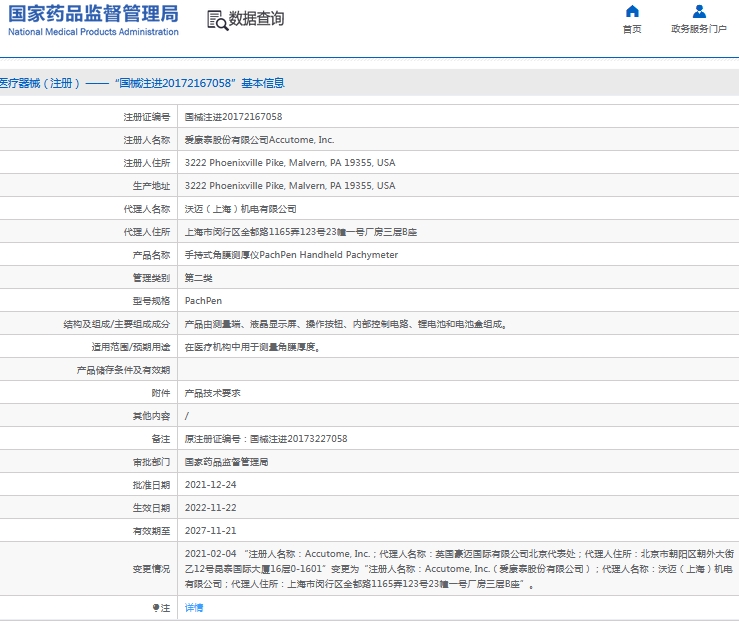Click the 代理人名称 label cell

pyautogui.click(x=147, y=209)
